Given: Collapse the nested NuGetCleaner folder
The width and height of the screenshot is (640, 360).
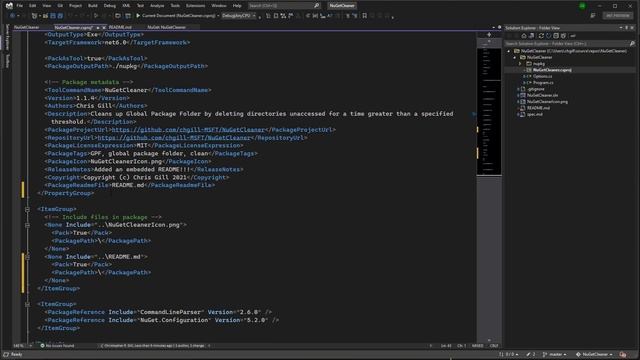Looking at the screenshot, I should pyautogui.click(x=515, y=58).
